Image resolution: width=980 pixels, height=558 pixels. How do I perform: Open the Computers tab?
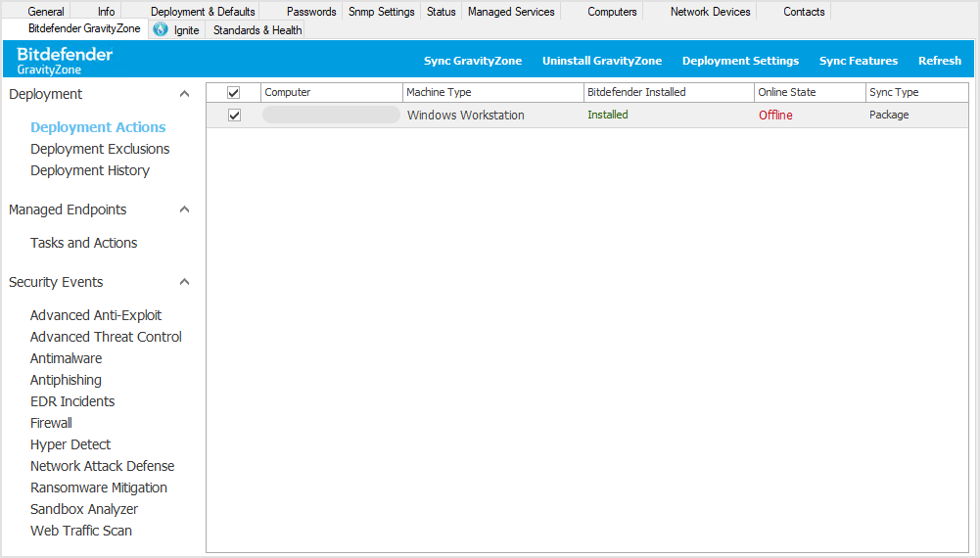[x=612, y=11]
